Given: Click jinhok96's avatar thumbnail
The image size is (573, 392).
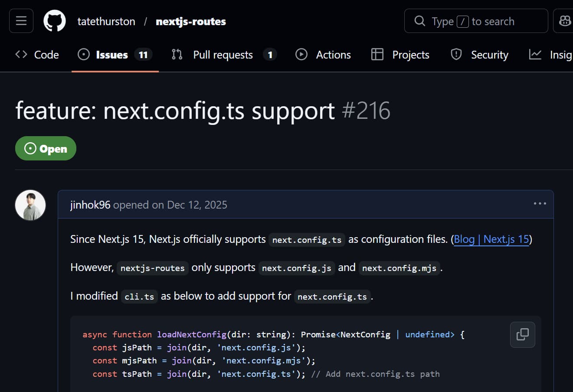Looking at the screenshot, I should coord(30,205).
